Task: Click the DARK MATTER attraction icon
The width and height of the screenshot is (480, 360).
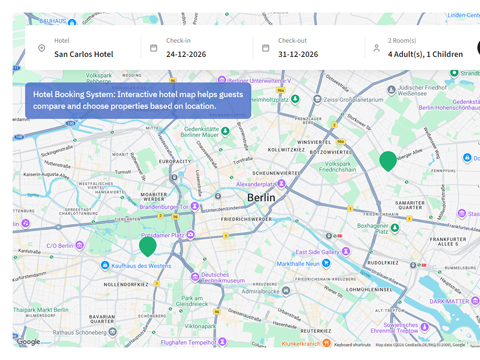Action: point(475,301)
